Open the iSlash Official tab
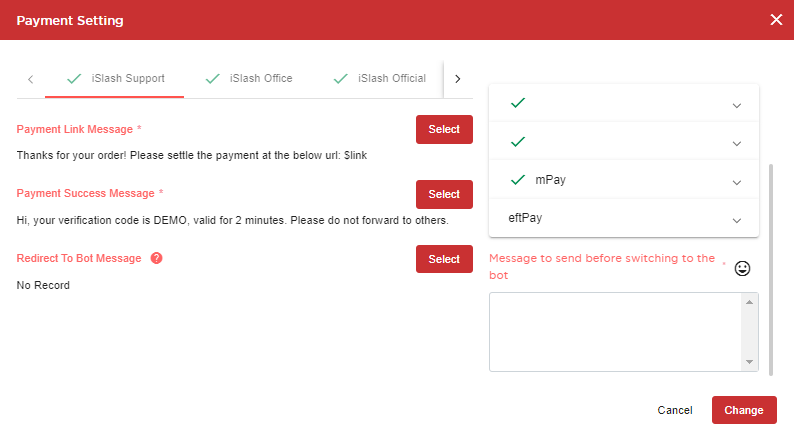Viewport: 794px width, 441px height. tap(391, 78)
